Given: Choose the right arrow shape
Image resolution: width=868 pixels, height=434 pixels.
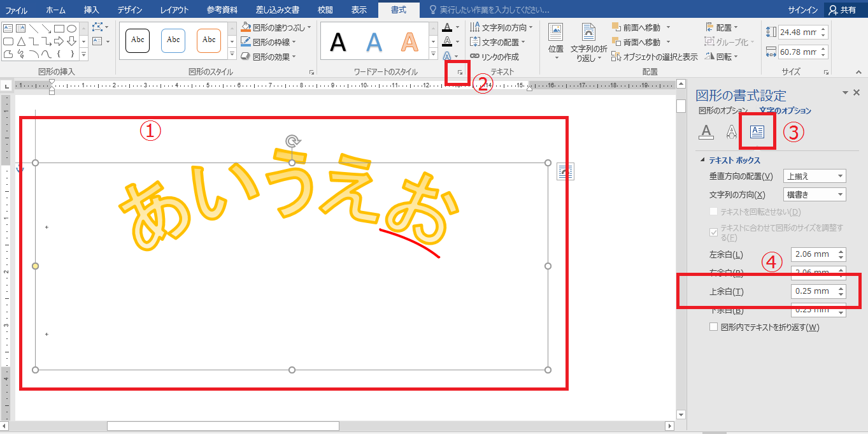Looking at the screenshot, I should click(x=59, y=41).
